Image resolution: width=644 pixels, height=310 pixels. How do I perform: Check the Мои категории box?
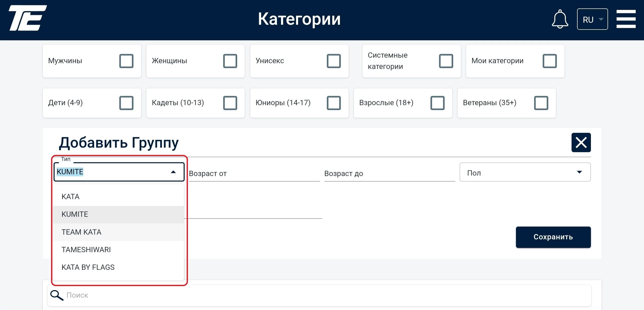[549, 61]
